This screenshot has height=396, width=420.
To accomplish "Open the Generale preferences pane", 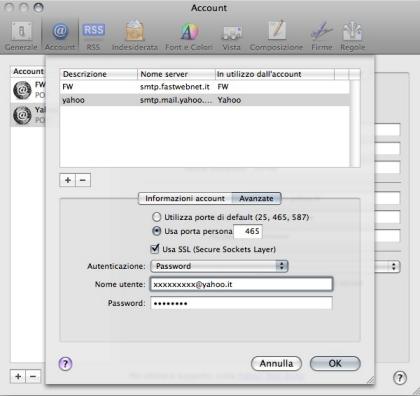I will coord(21,36).
